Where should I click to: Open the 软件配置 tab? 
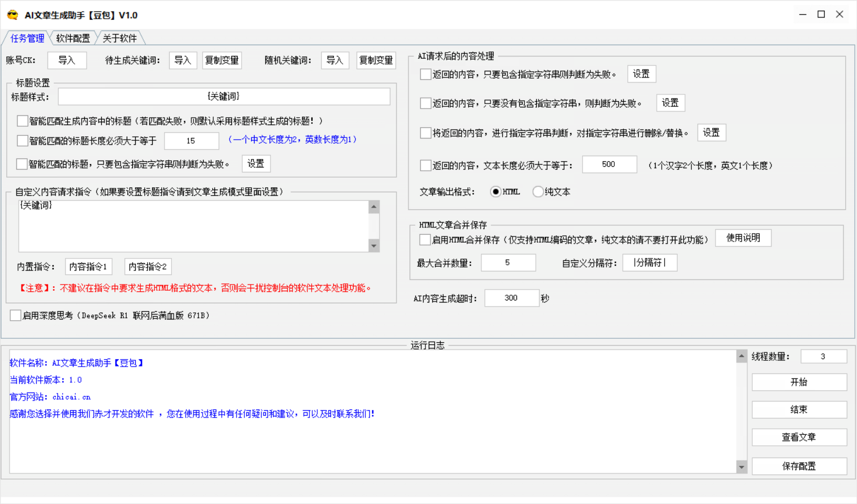[x=73, y=38]
